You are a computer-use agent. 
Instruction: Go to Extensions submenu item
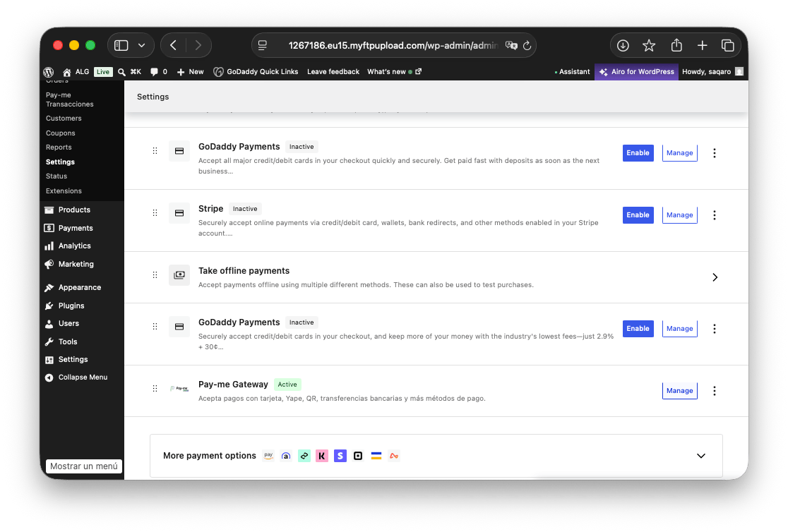(64, 191)
